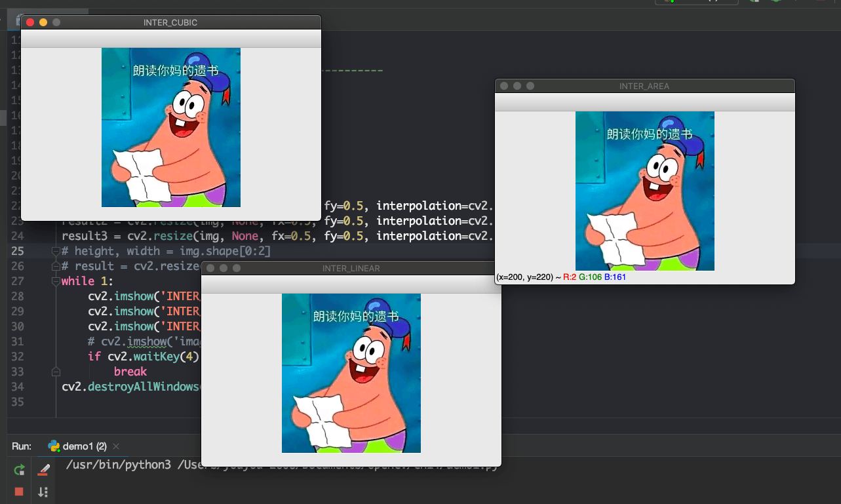Close the INTER_CUBIC window with the red button
The height and width of the screenshot is (504, 841).
pyautogui.click(x=30, y=22)
